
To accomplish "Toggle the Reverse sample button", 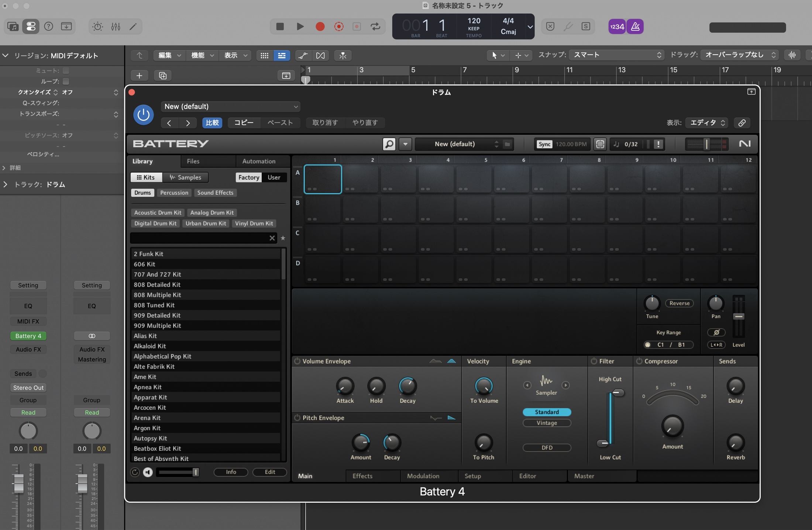I will click(679, 303).
